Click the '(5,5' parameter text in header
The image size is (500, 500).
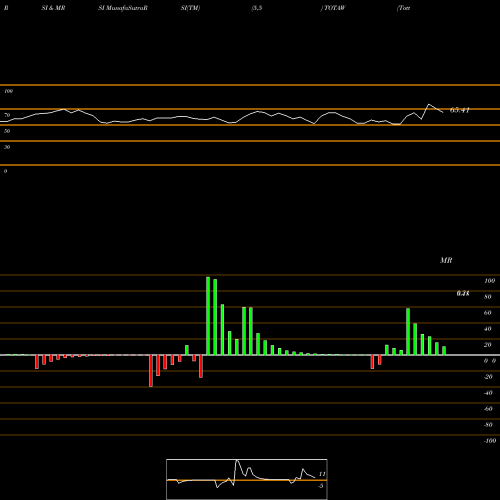[257, 8]
